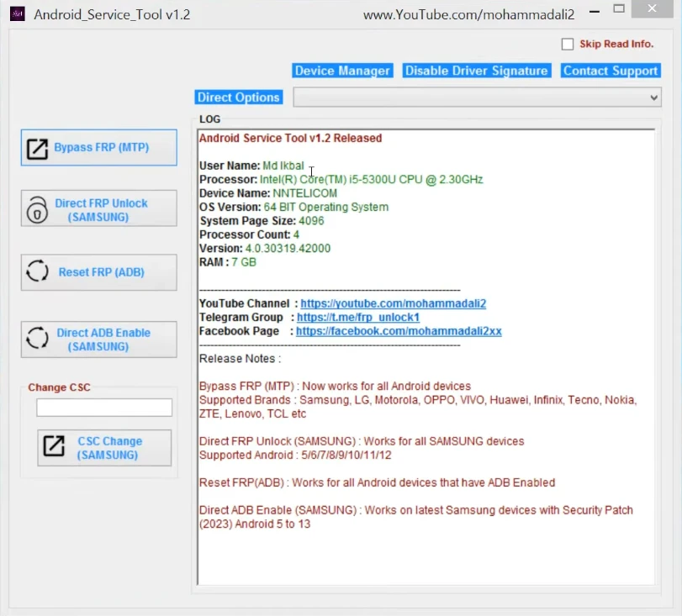682x616 pixels.
Task: Click the Direct Options label button
Action: (238, 97)
